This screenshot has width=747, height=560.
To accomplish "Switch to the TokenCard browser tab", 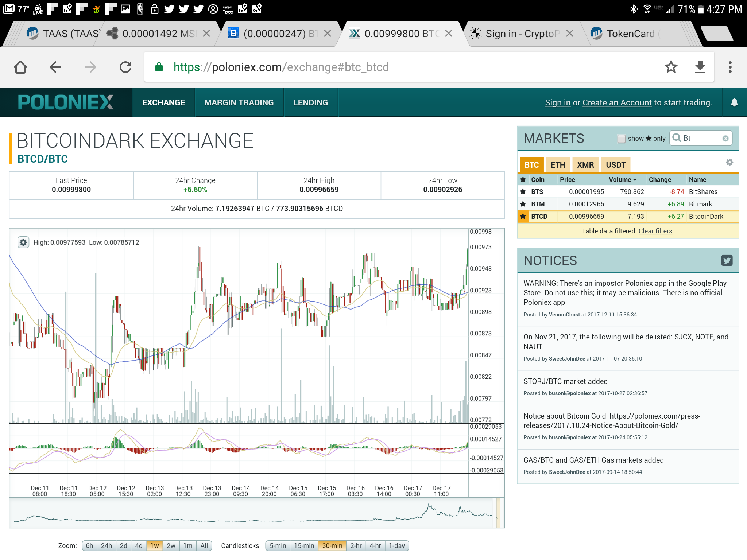I will click(635, 34).
